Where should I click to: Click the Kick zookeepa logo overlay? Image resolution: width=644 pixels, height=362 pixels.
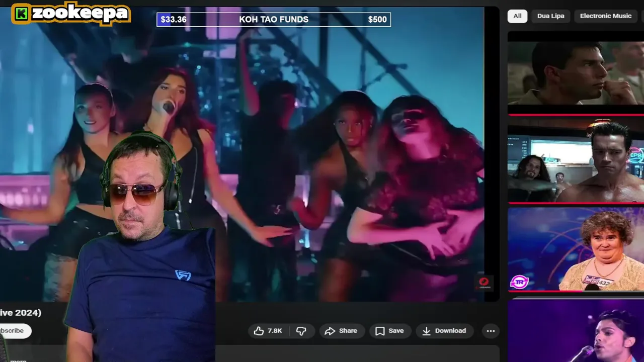pos(71,14)
